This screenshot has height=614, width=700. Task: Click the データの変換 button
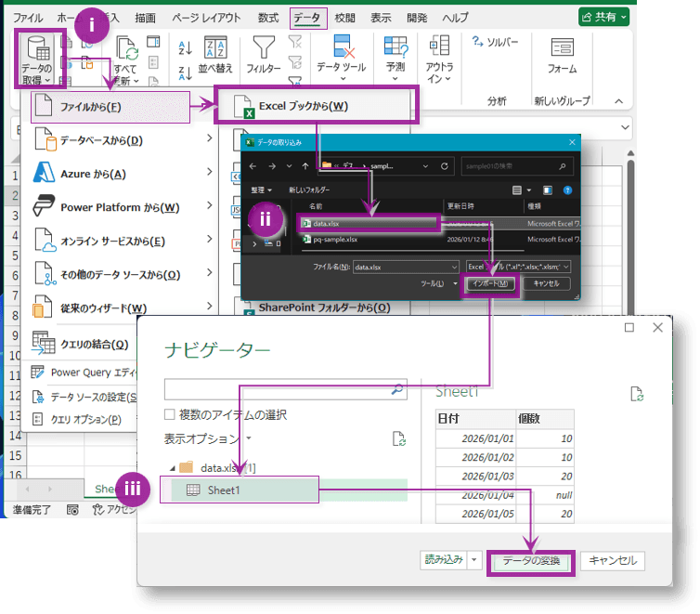[530, 561]
